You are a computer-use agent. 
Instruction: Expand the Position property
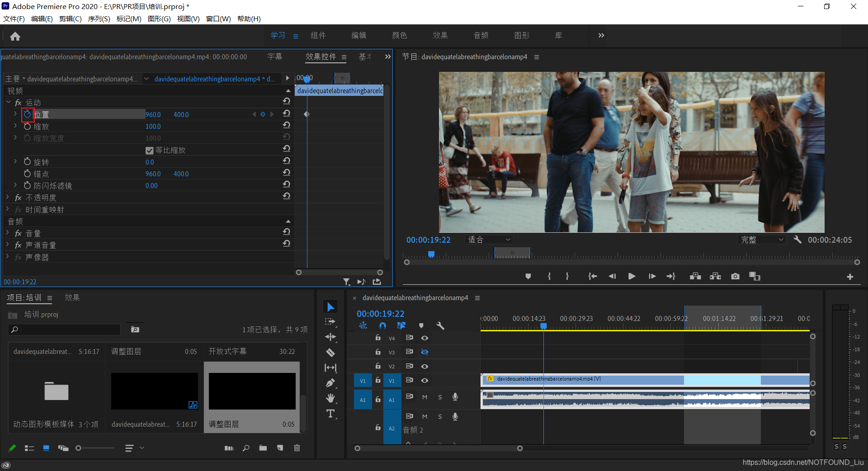point(15,114)
